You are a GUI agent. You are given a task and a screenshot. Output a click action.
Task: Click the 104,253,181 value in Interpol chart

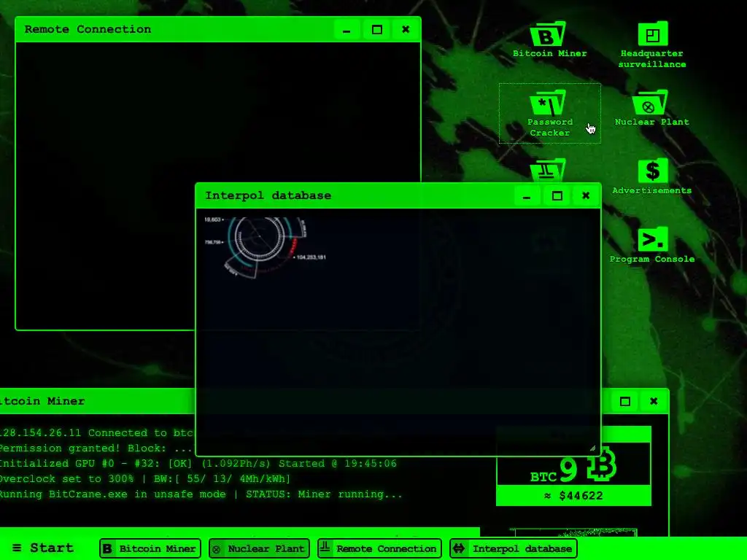311,257
